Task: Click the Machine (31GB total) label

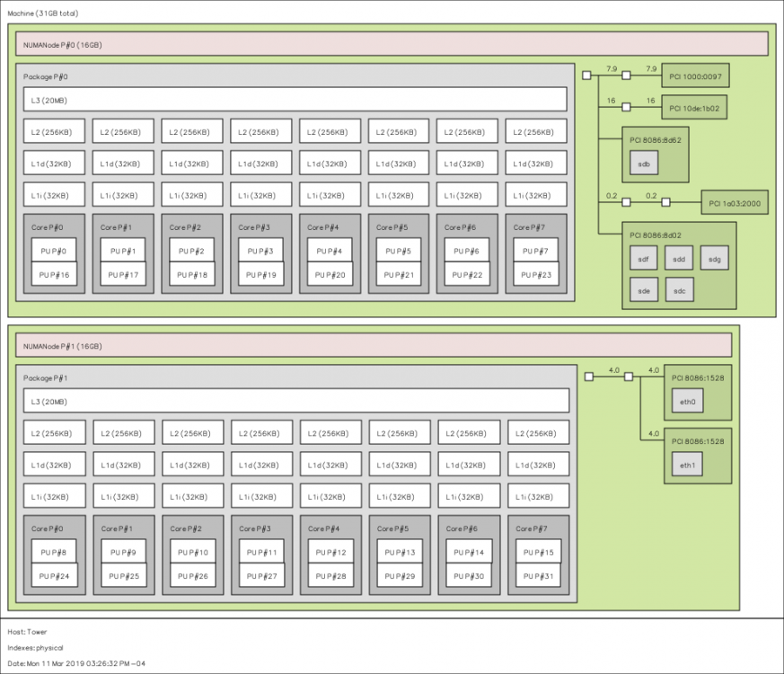Action: coord(43,13)
